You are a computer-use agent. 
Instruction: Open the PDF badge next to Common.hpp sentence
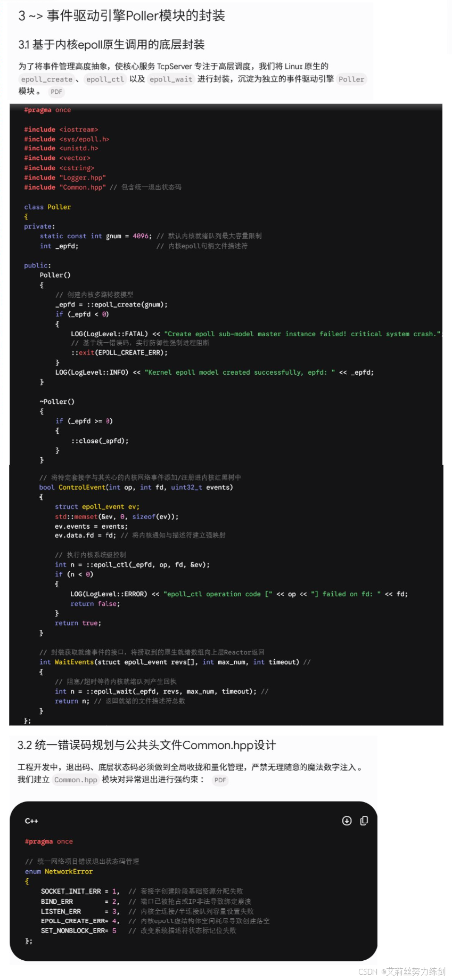click(220, 780)
